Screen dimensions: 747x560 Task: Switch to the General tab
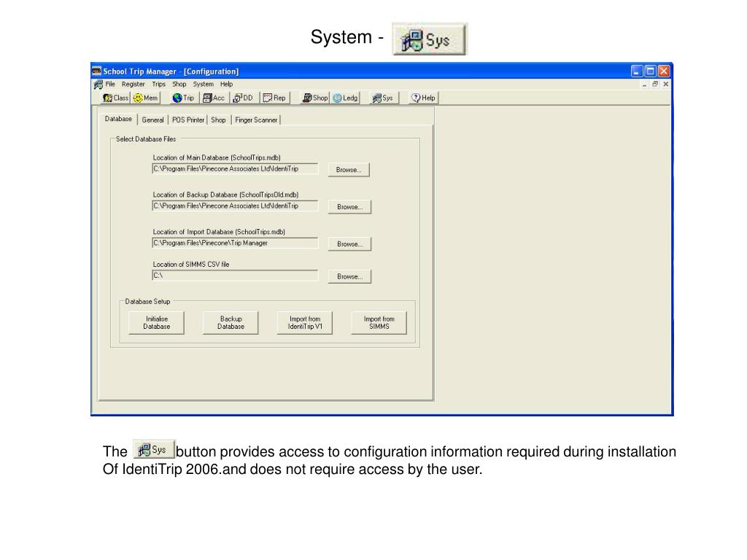pos(152,120)
